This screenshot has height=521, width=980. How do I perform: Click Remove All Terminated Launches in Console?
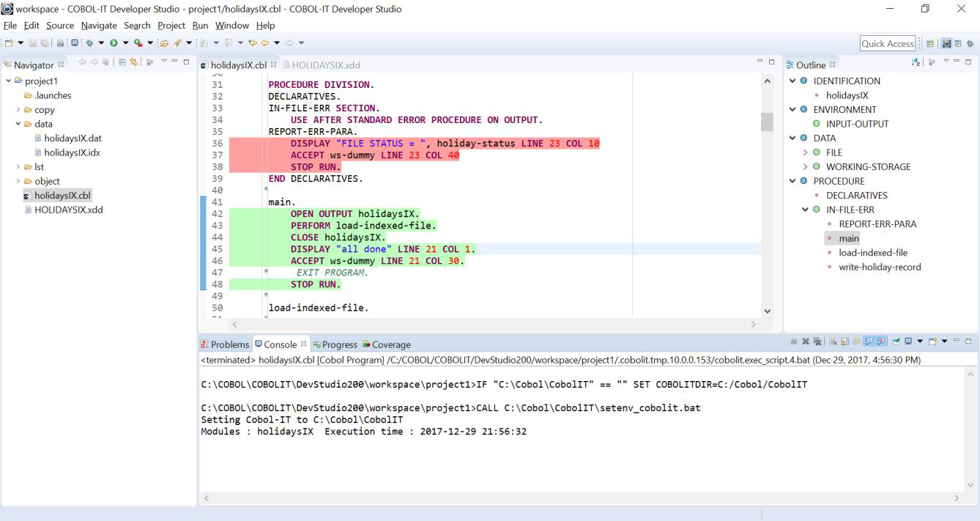point(817,342)
